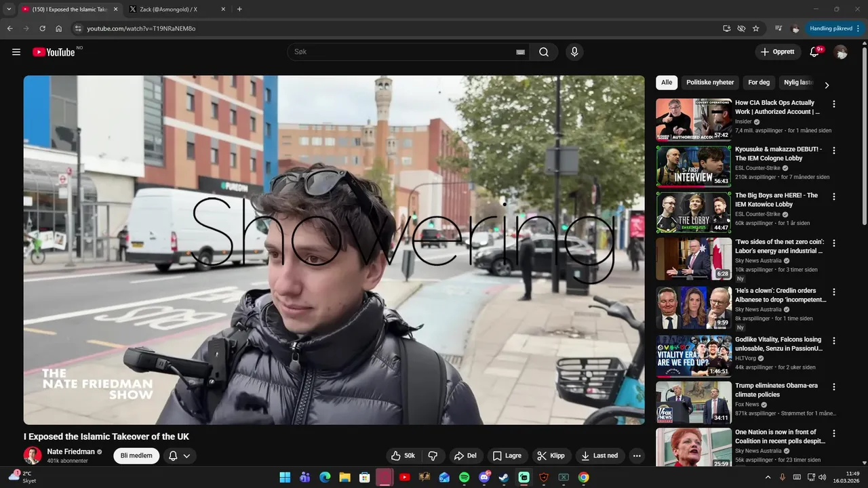868x488 pixels.
Task: Open options for Trump eliminates Obama-era video
Action: point(834,387)
